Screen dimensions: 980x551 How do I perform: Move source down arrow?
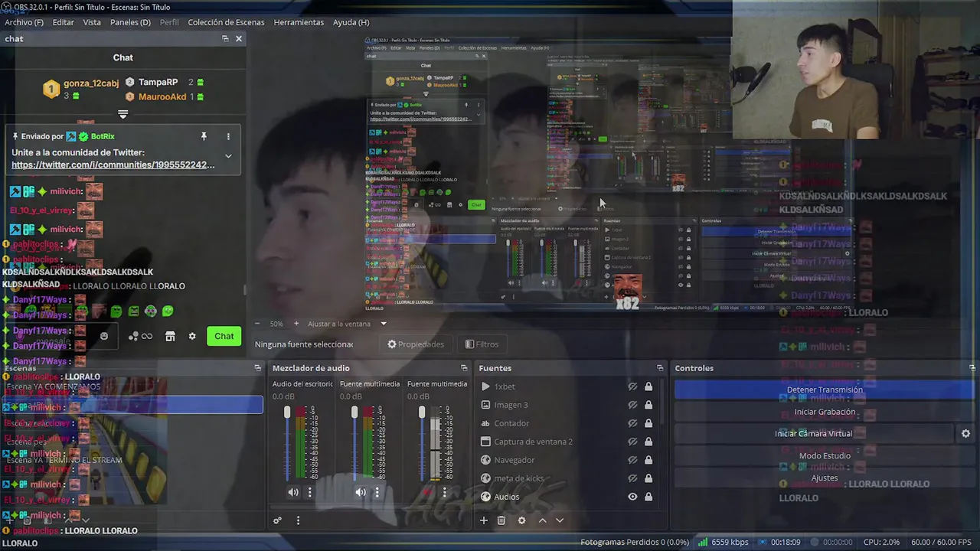click(x=560, y=520)
